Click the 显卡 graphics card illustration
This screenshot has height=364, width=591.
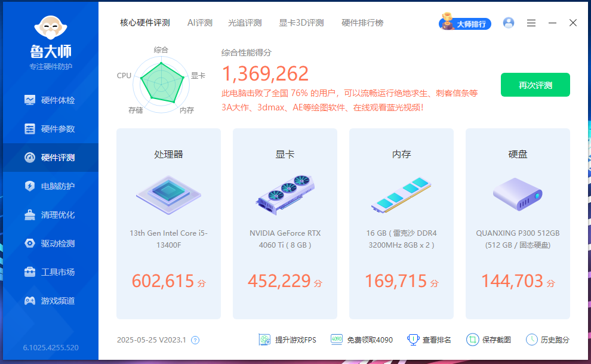[x=285, y=195]
